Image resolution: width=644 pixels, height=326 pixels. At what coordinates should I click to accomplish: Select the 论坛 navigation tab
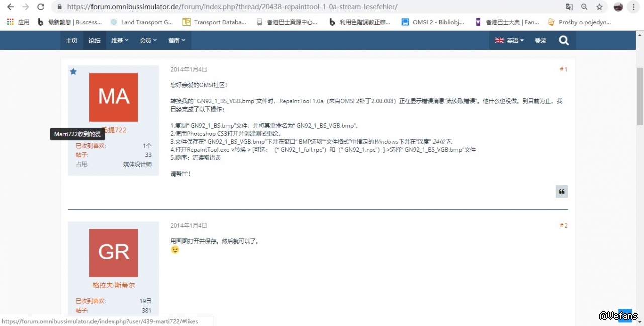[95, 40]
